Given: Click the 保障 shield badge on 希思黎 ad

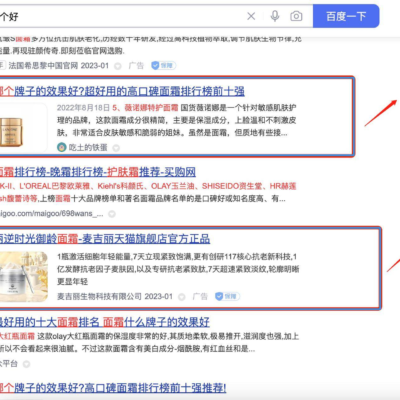Looking at the screenshot, I should (x=163, y=65).
